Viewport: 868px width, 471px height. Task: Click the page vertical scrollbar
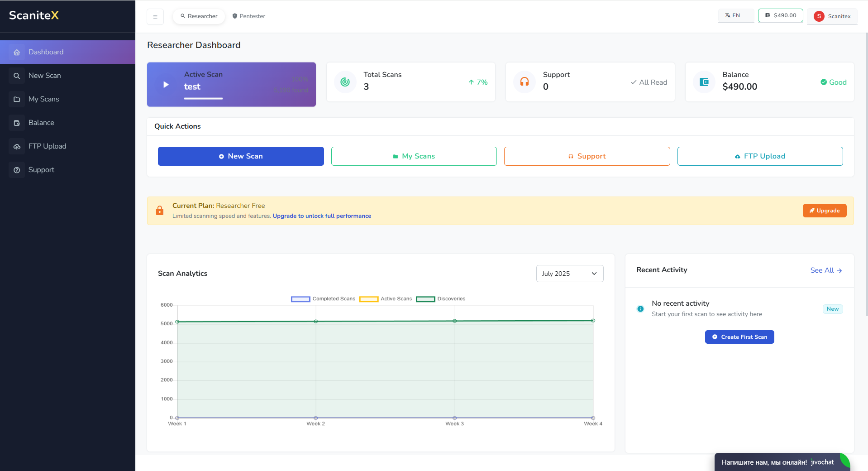click(x=866, y=174)
